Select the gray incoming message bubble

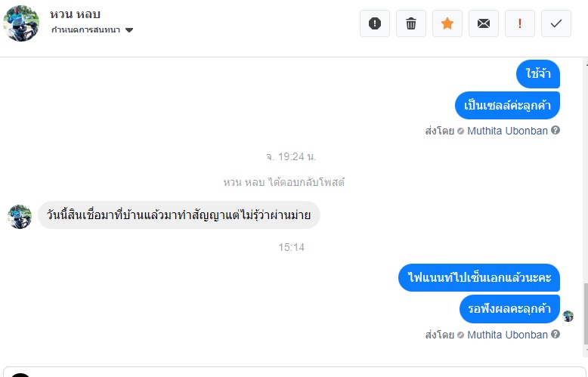pyautogui.click(x=179, y=215)
